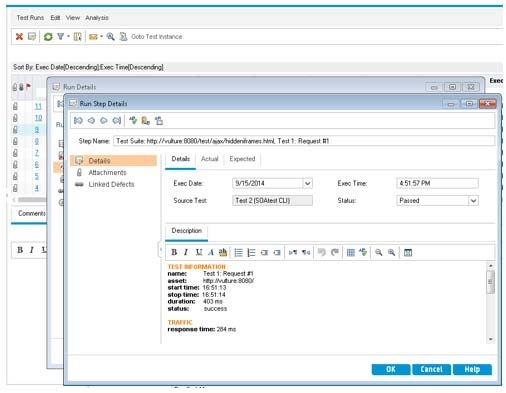Viewport: 506px width, 393px height.
Task: Go to first step in Run Step Details
Action: tap(78, 120)
